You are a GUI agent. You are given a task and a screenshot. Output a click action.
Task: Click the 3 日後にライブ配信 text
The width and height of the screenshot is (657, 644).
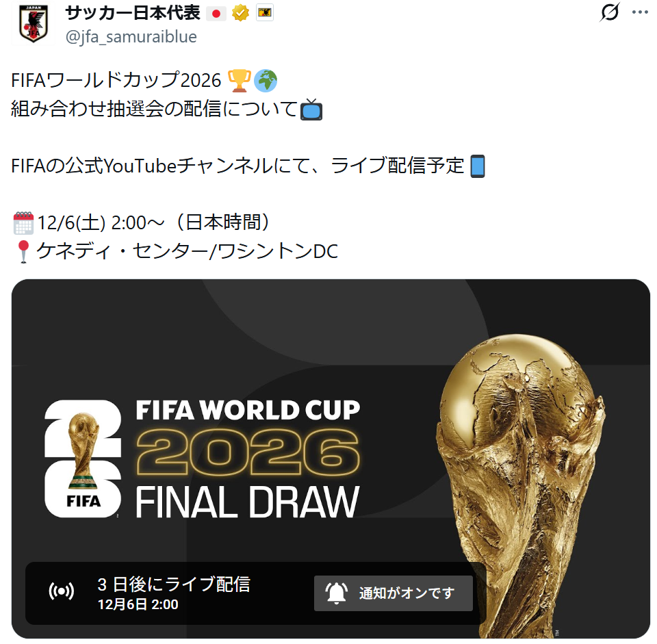(x=174, y=584)
